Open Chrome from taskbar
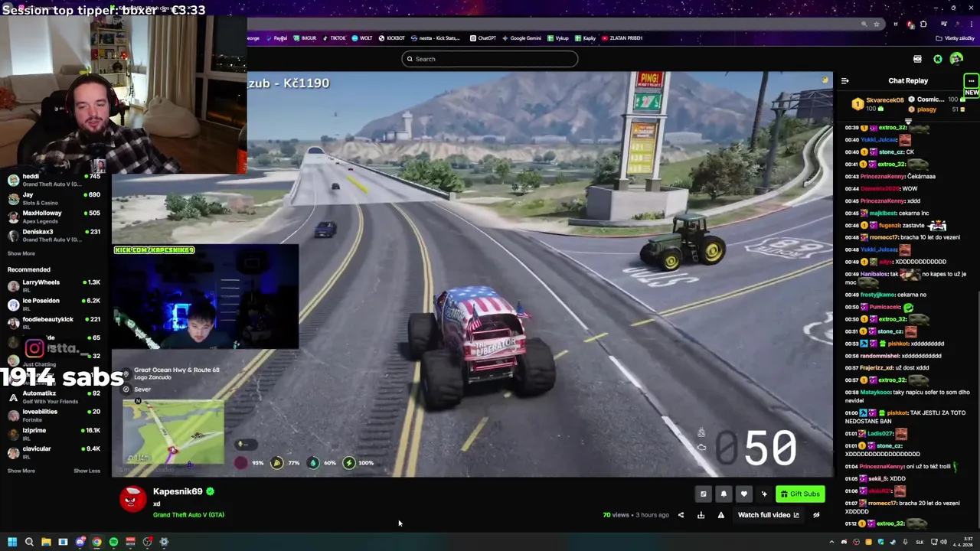This screenshot has width=980, height=551. (96, 542)
